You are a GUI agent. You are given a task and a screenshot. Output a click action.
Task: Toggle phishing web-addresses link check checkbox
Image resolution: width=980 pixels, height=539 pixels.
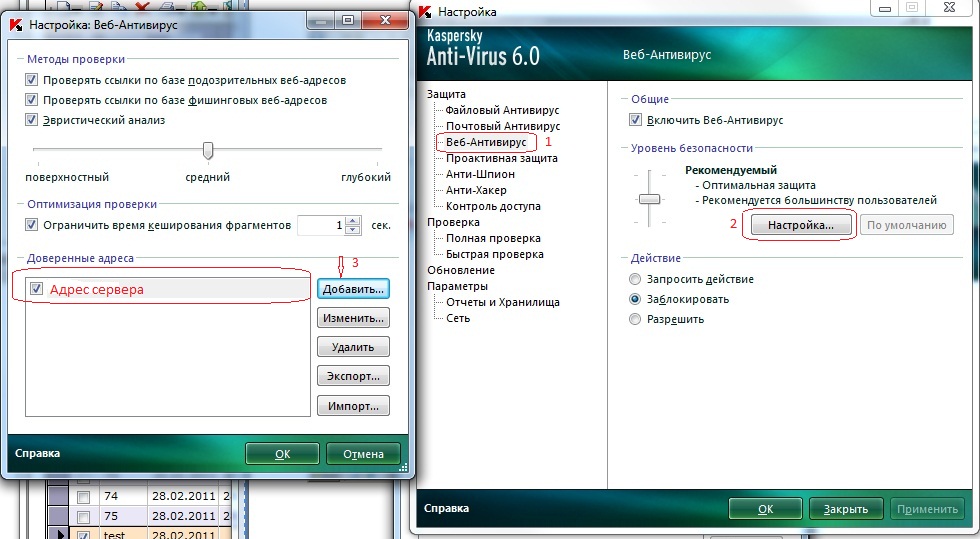click(x=31, y=100)
